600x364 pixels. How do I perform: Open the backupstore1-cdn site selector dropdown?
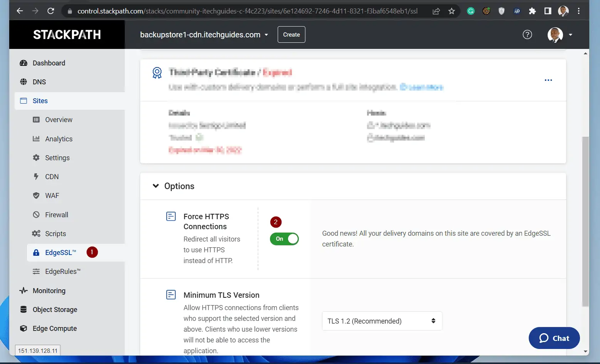pyautogui.click(x=204, y=35)
